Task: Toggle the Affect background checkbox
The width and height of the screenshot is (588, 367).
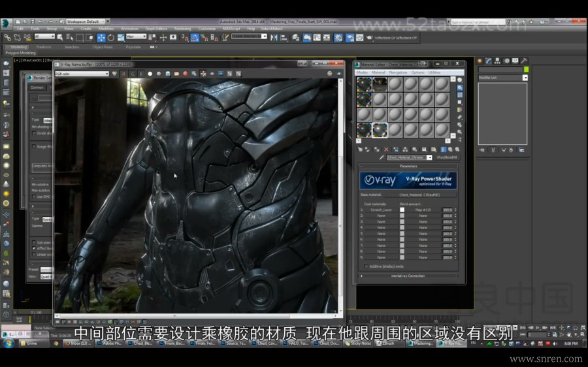Action: coord(34,248)
